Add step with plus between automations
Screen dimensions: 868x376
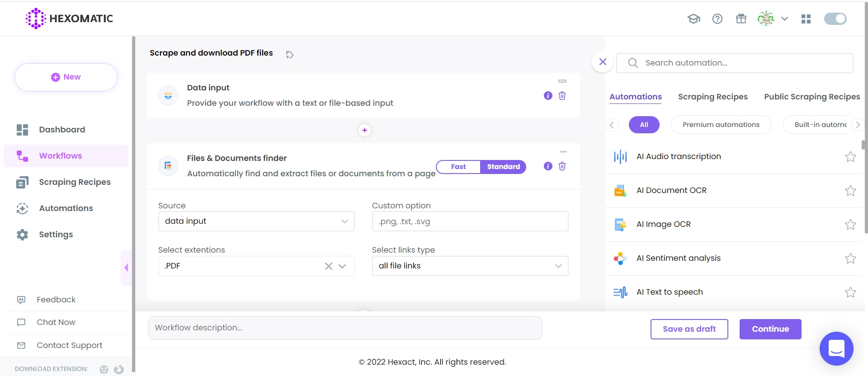pos(364,131)
